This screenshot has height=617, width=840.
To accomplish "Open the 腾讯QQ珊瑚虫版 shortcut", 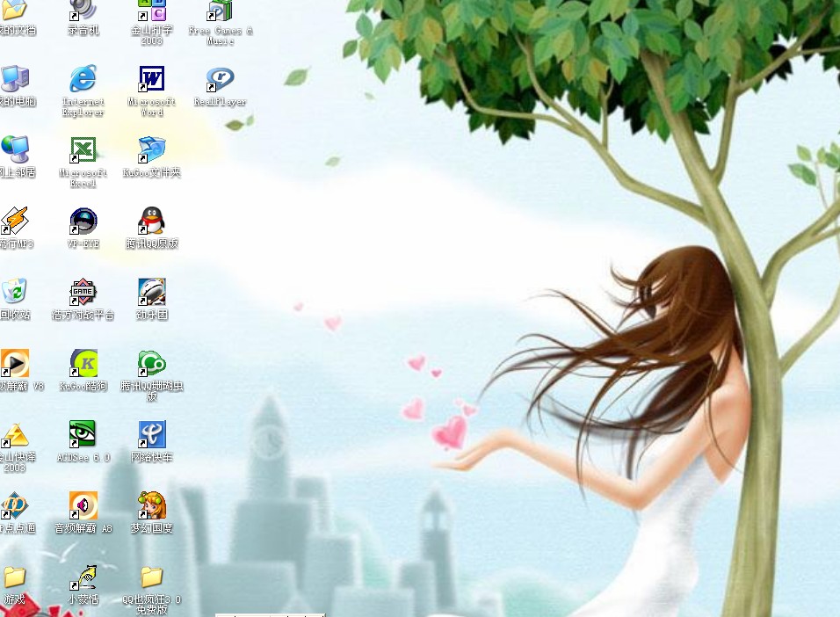I will (x=152, y=364).
